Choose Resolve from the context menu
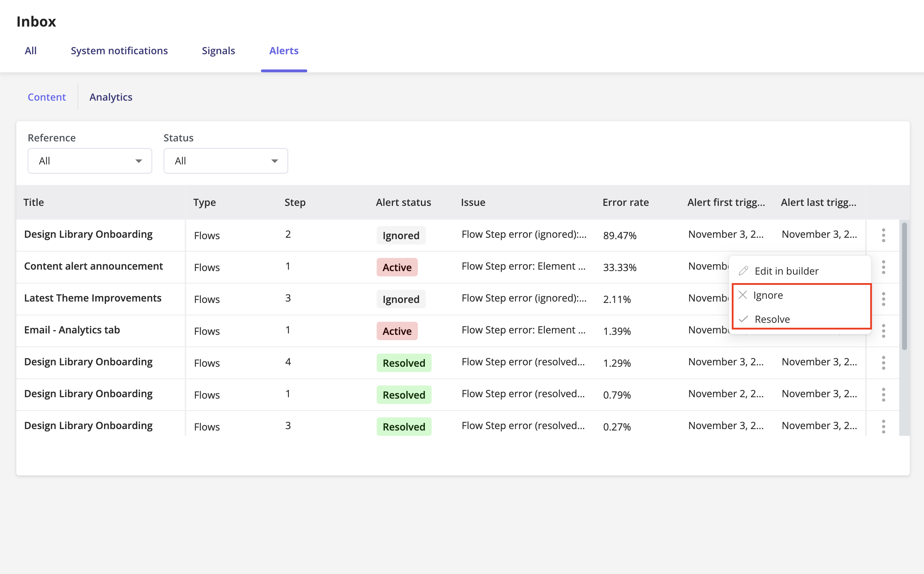This screenshot has width=924, height=574. [x=772, y=319]
